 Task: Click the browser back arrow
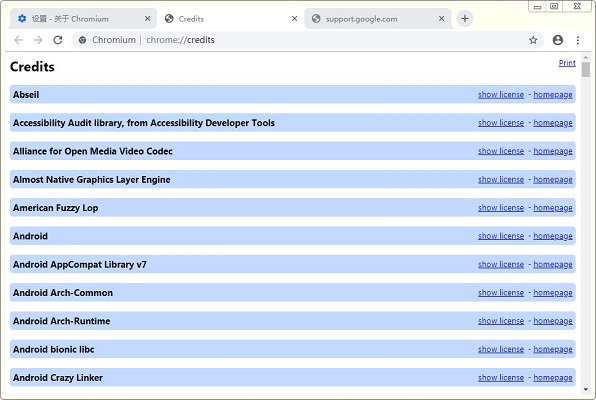[18, 40]
